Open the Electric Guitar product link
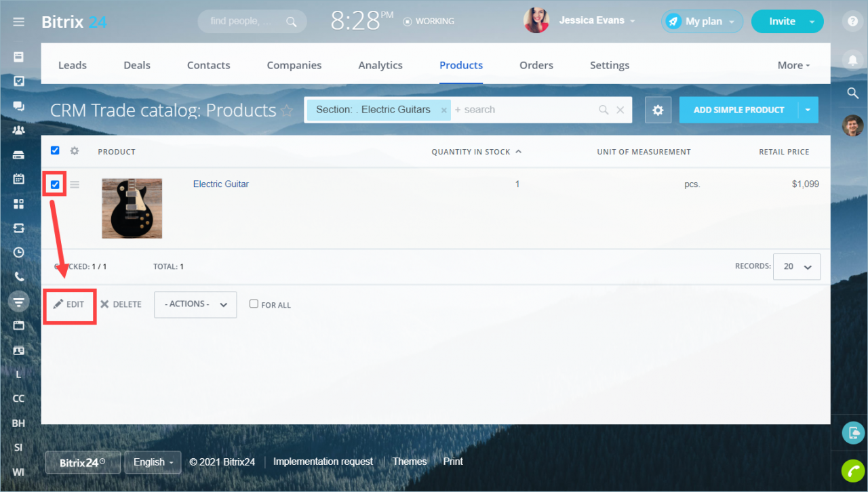Image resolution: width=868 pixels, height=492 pixels. pyautogui.click(x=221, y=184)
